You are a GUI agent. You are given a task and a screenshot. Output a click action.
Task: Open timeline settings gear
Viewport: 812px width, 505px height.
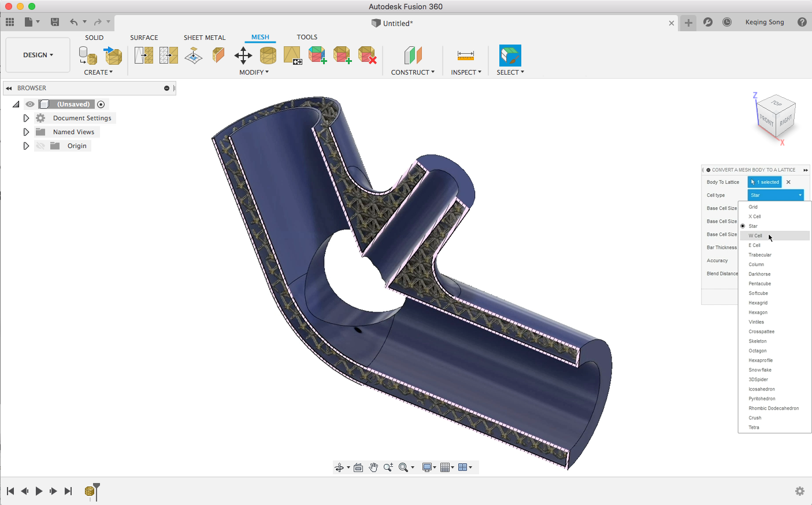(800, 491)
